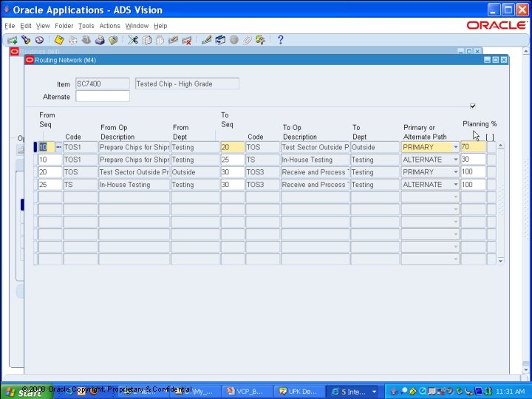
Task: Open the 5 Inte... taskbar group
Action: (353, 392)
